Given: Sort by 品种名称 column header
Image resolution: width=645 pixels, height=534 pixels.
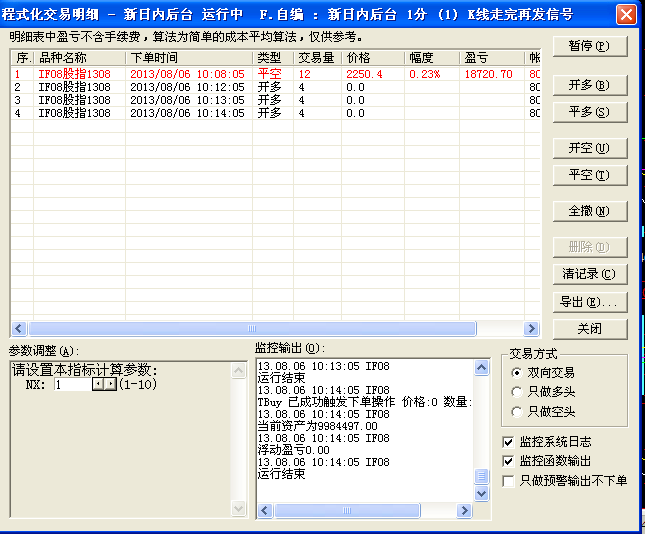Looking at the screenshot, I should pos(79,58).
